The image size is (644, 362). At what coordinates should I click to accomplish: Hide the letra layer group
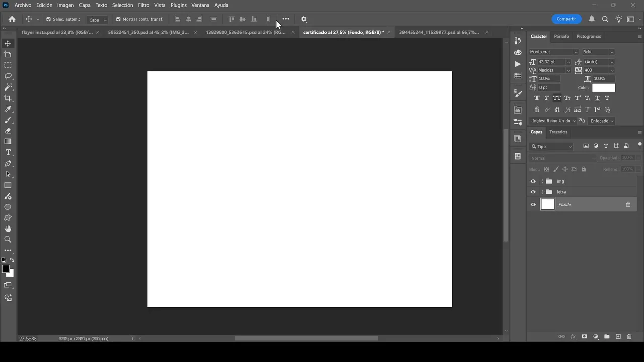533,192
